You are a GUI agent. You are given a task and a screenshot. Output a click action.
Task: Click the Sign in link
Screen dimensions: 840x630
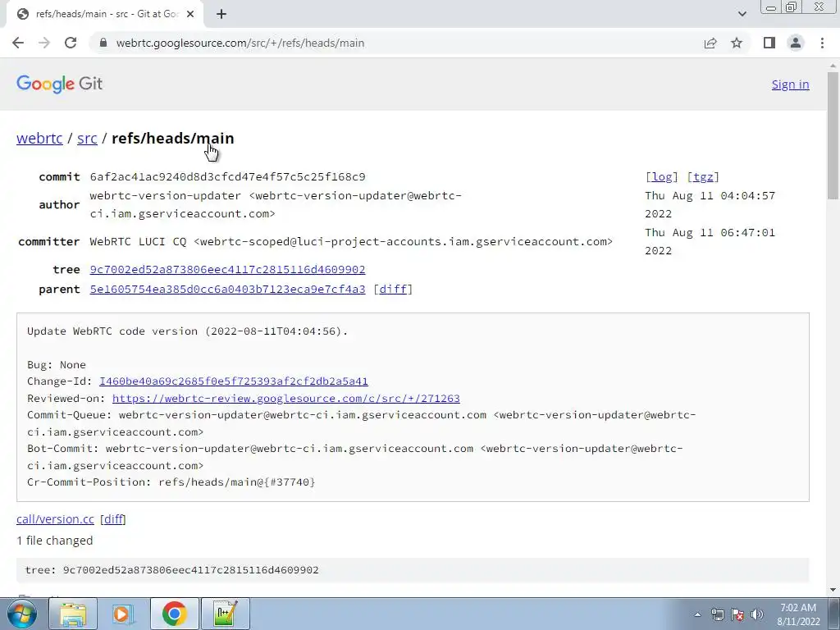pos(790,84)
